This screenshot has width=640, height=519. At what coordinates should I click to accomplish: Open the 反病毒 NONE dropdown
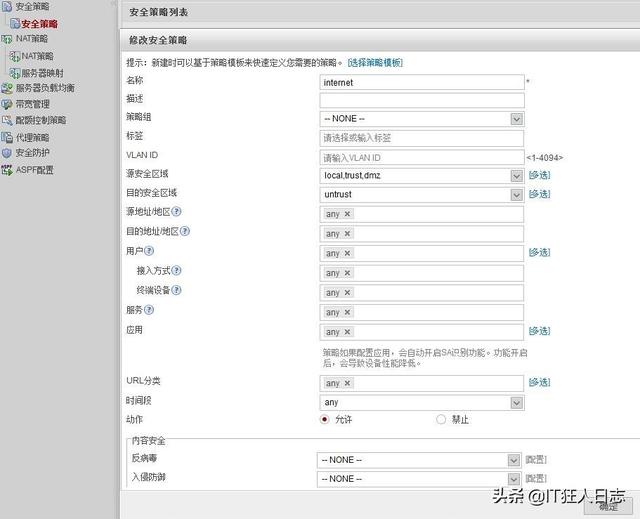coord(419,460)
